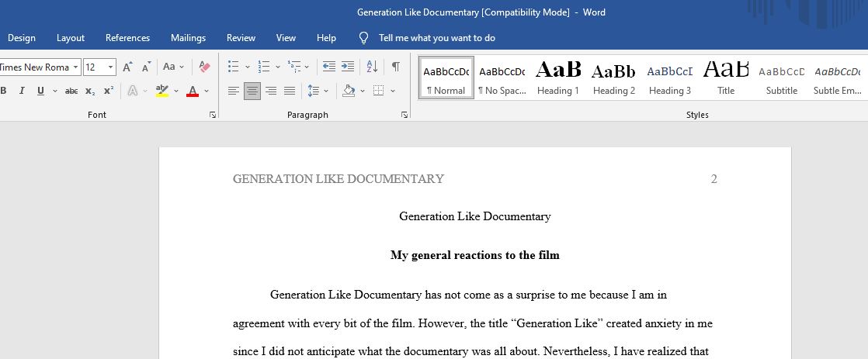Click the Borders icon
Viewport: 868px width, 359px height.
379,91
